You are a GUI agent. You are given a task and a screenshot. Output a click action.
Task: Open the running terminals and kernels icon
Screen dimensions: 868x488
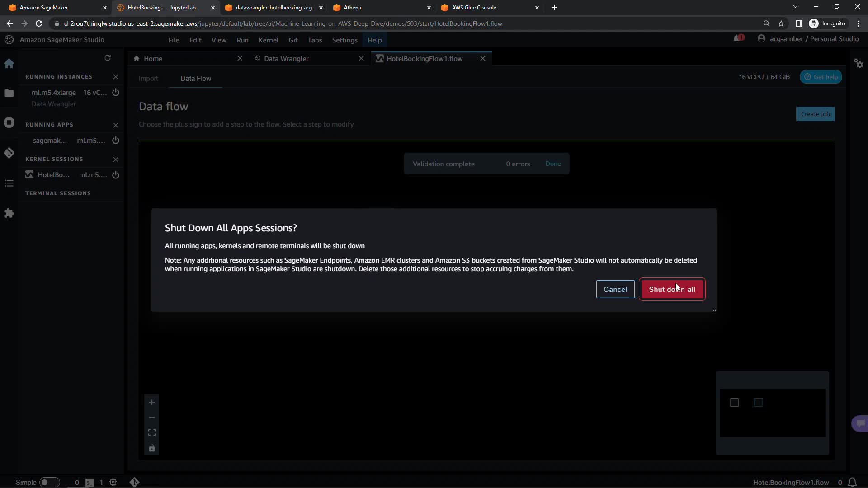[9, 123]
